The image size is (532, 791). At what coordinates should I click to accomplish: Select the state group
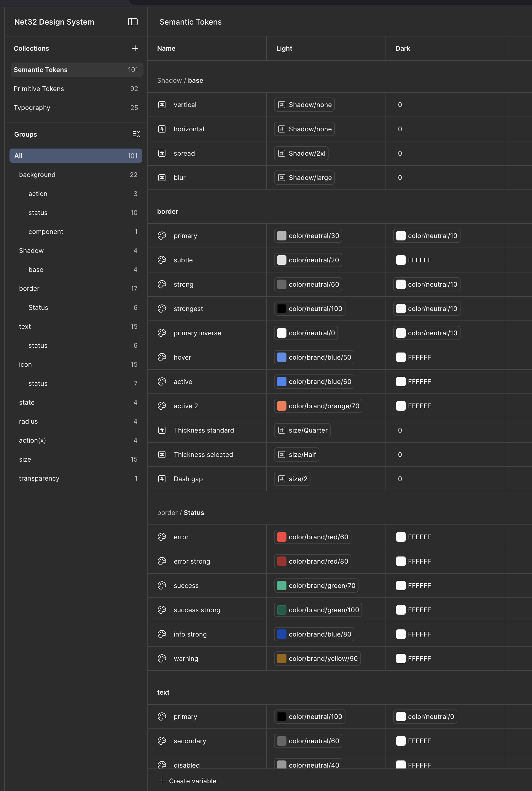[76, 402]
